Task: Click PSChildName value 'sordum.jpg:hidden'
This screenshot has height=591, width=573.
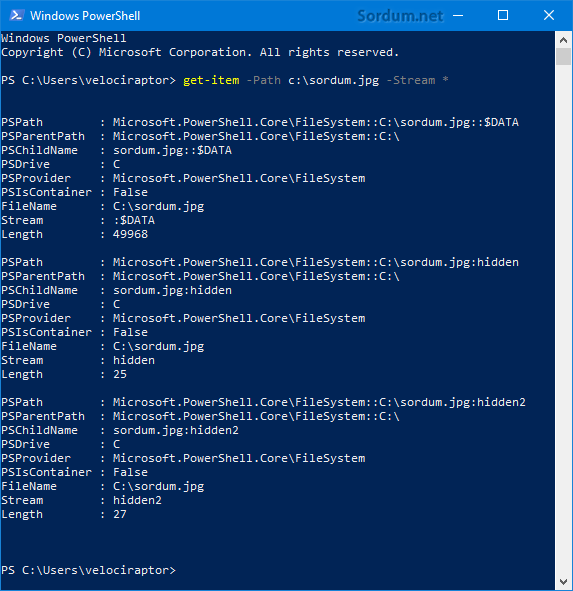Action: pyautogui.click(x=172, y=290)
